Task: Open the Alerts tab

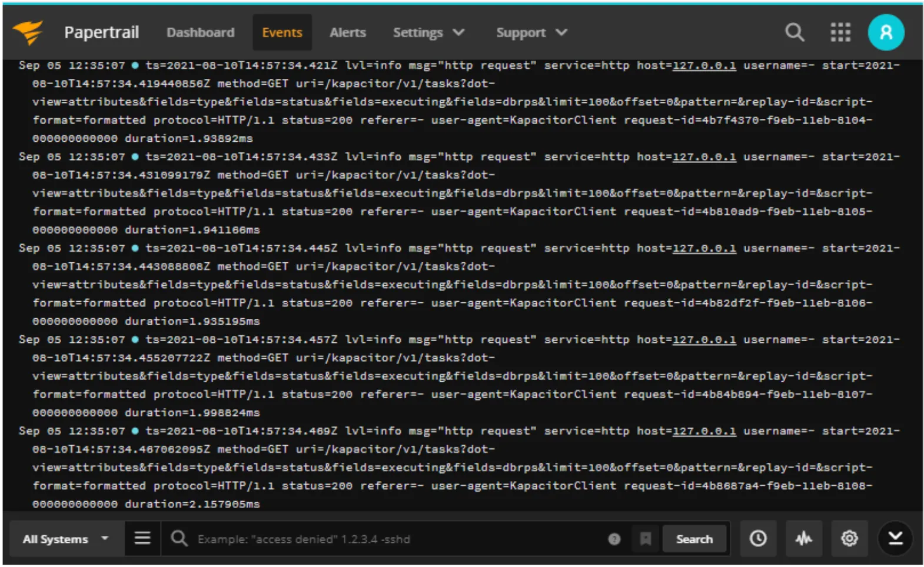Action: click(348, 33)
